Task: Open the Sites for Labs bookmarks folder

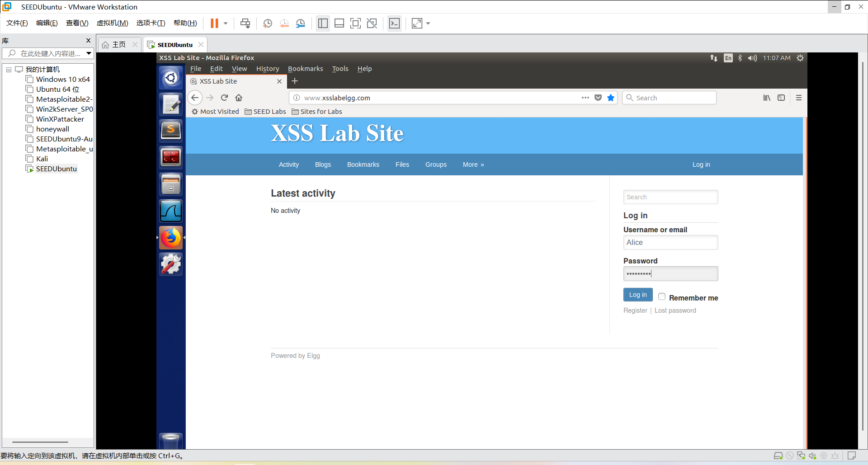Action: 317,112
